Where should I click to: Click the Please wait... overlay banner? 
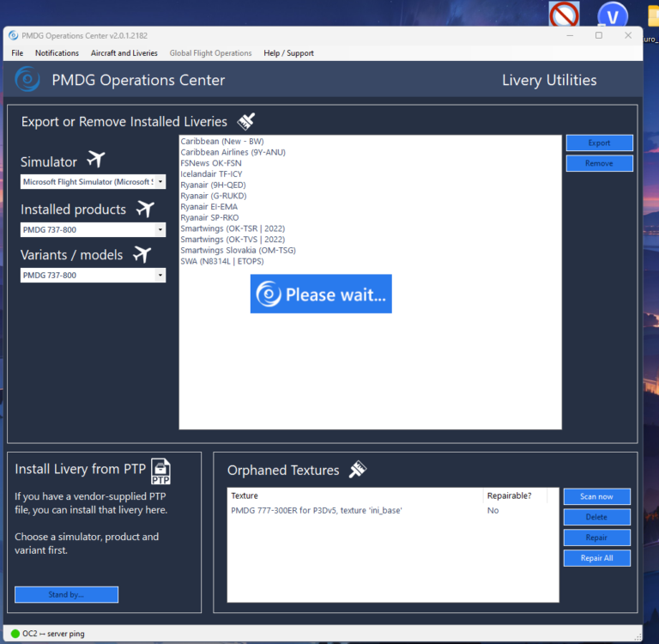tap(321, 294)
